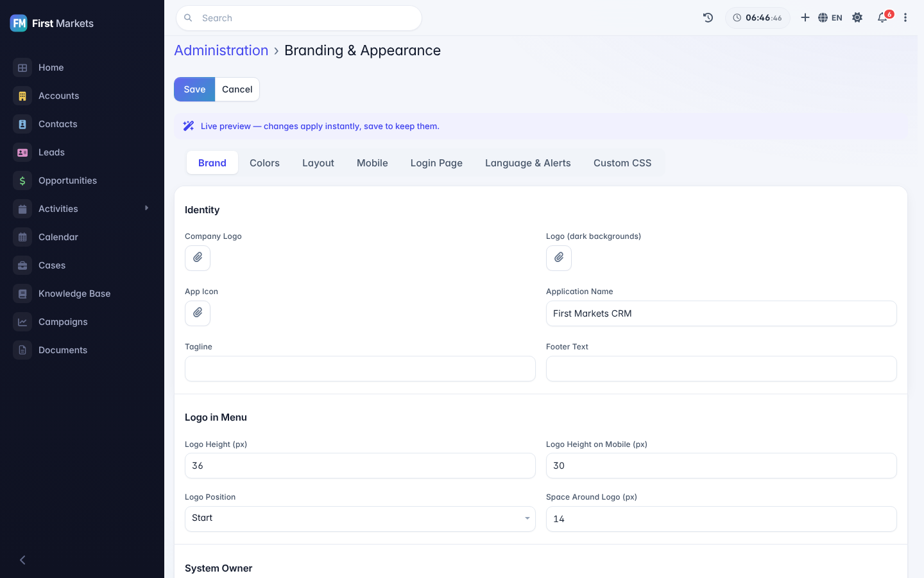The image size is (924, 578).
Task: Navigate to Leads
Action: 82,152
